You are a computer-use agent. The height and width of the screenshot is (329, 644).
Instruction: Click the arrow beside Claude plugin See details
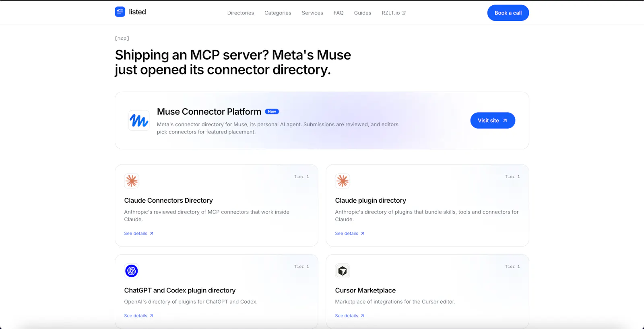coord(362,234)
